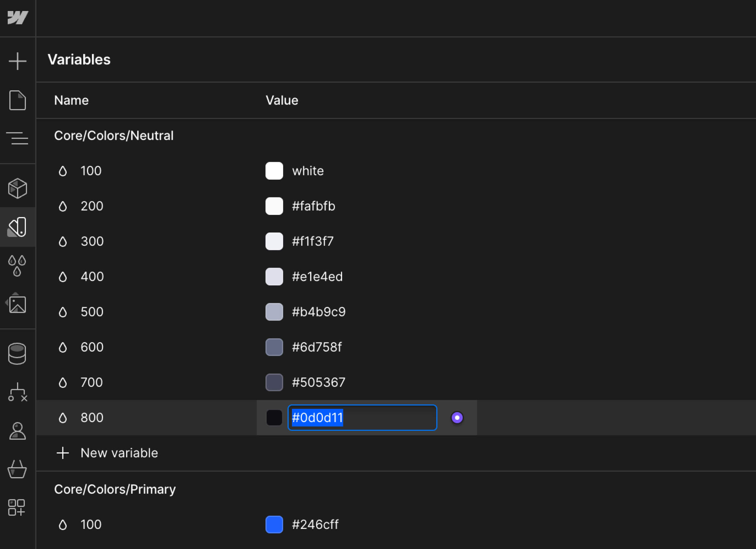Select the Variables swatch panel icon
756x549 pixels.
click(x=17, y=227)
